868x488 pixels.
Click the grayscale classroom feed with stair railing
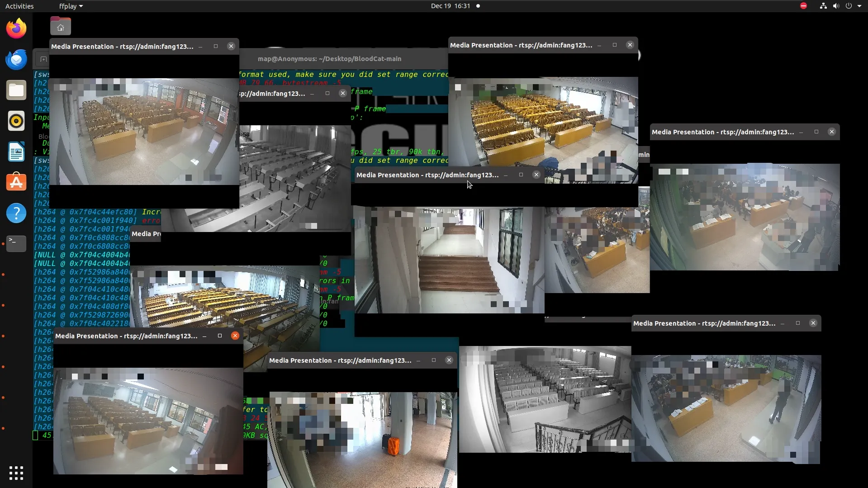(x=545, y=399)
